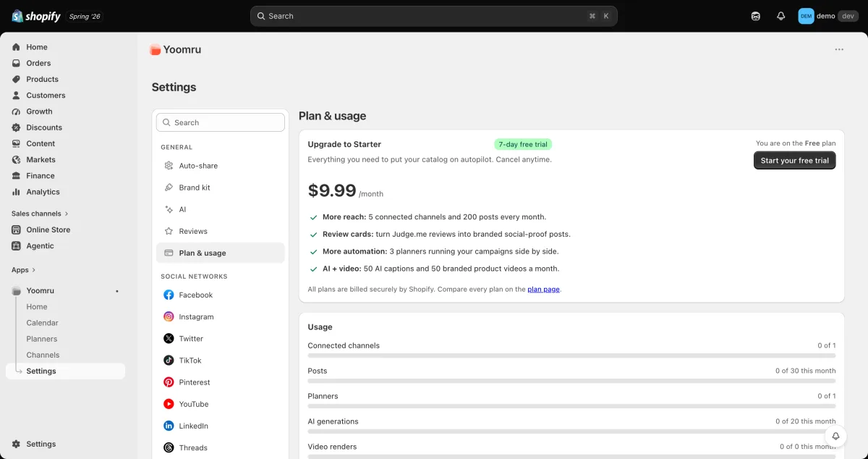
Task: Open Yoomru Planners sub-page
Action: click(42, 339)
